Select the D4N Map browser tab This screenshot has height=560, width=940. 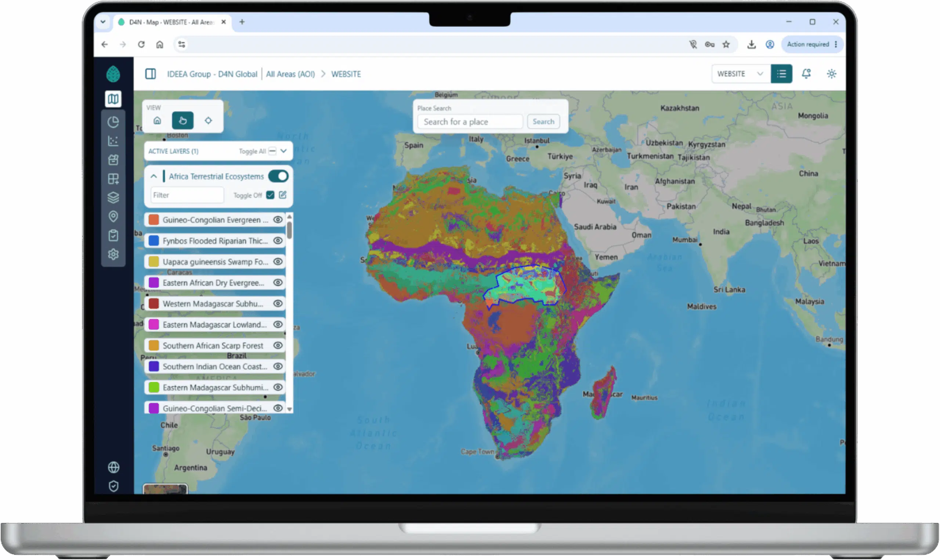coord(172,22)
